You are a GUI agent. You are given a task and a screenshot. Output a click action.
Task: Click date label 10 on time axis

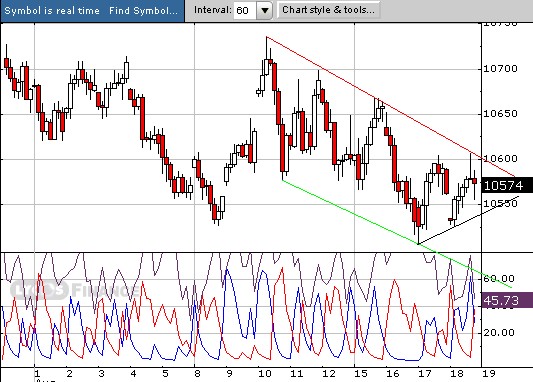[x=265, y=374]
